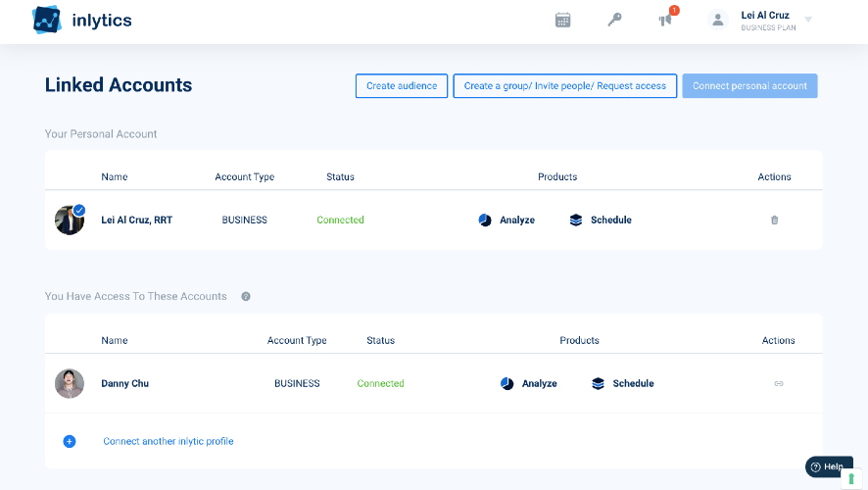Expand the Lei Al Cruz account dropdown arrow
The image size is (868, 490).
click(x=808, y=20)
